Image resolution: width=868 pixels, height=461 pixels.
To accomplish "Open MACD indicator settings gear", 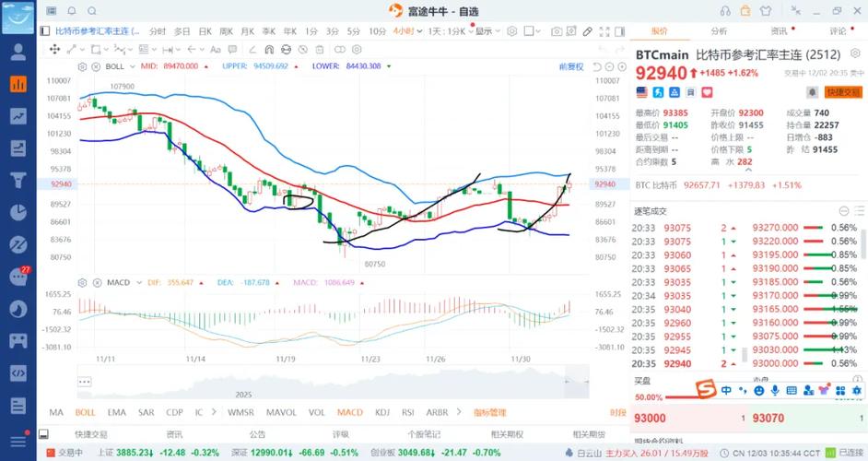I will point(83,282).
